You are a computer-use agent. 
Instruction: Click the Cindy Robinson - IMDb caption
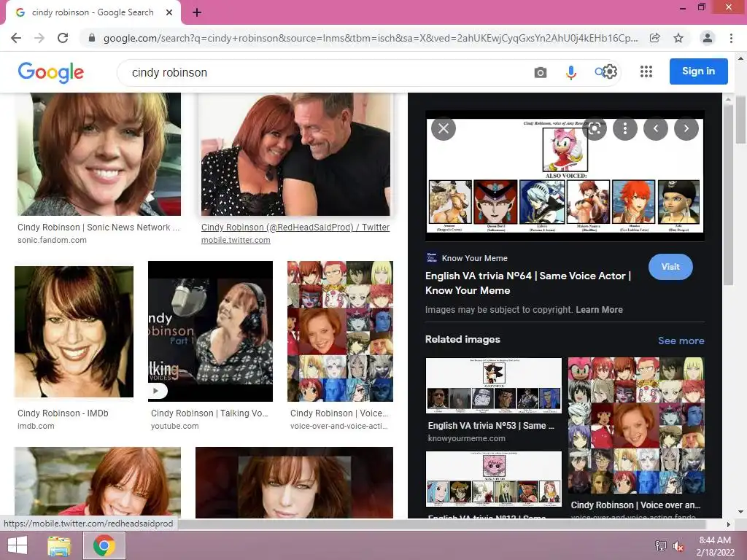pos(63,413)
